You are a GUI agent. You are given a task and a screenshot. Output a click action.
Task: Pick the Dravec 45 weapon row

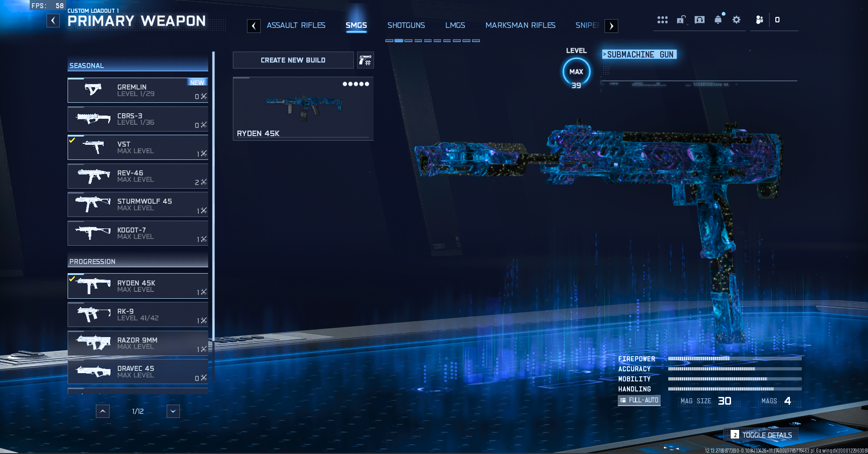click(x=138, y=372)
